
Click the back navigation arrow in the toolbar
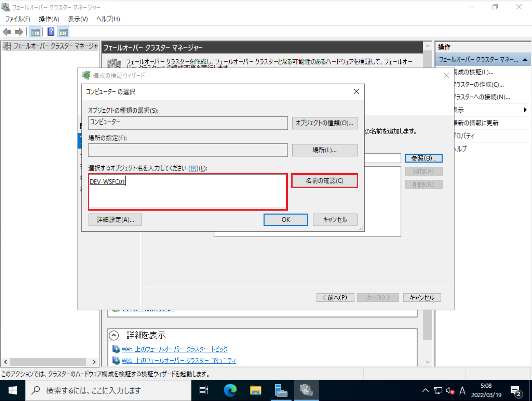[x=7, y=32]
